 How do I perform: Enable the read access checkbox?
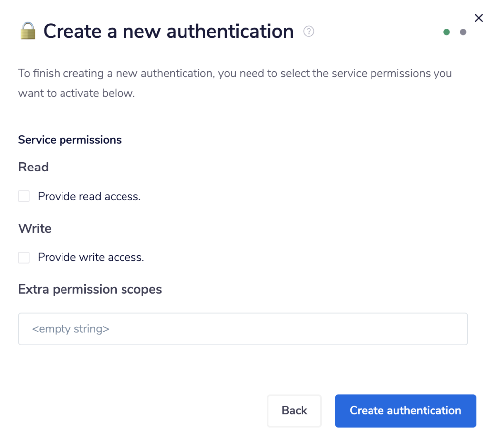point(24,196)
